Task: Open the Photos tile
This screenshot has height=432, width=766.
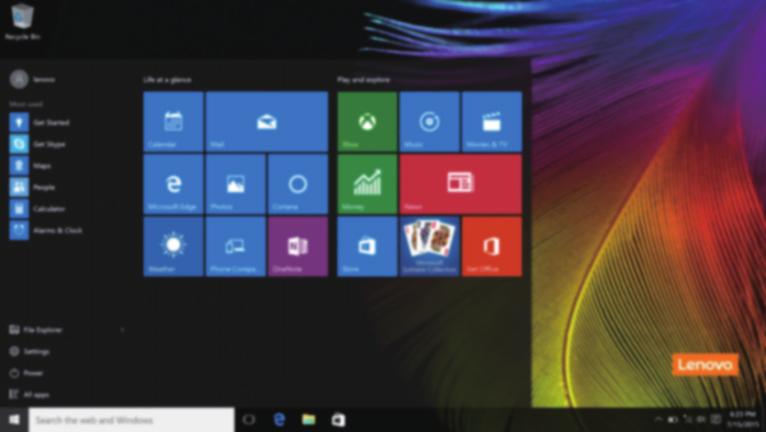Action: 235,184
